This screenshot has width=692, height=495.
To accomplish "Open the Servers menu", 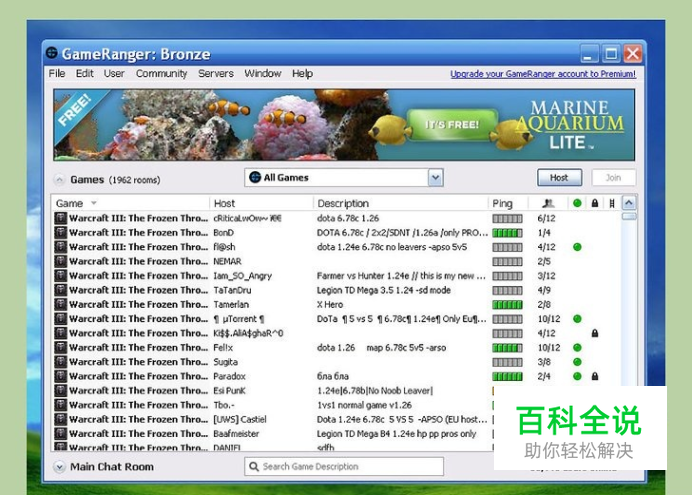I will 216,73.
